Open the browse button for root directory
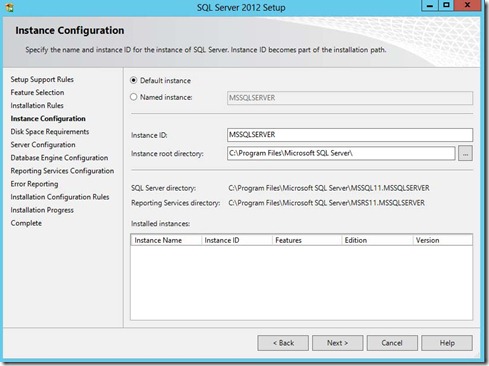Viewport: 489px width, 366px height. click(x=465, y=154)
